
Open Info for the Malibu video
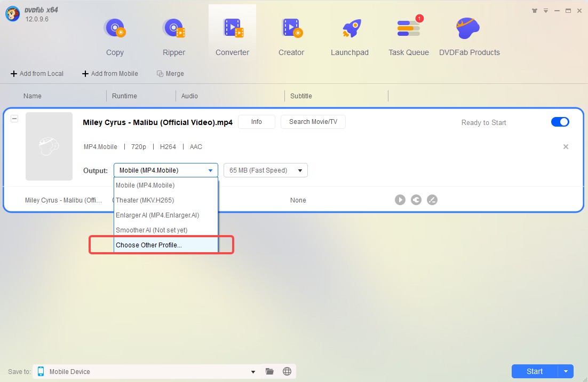[257, 122]
